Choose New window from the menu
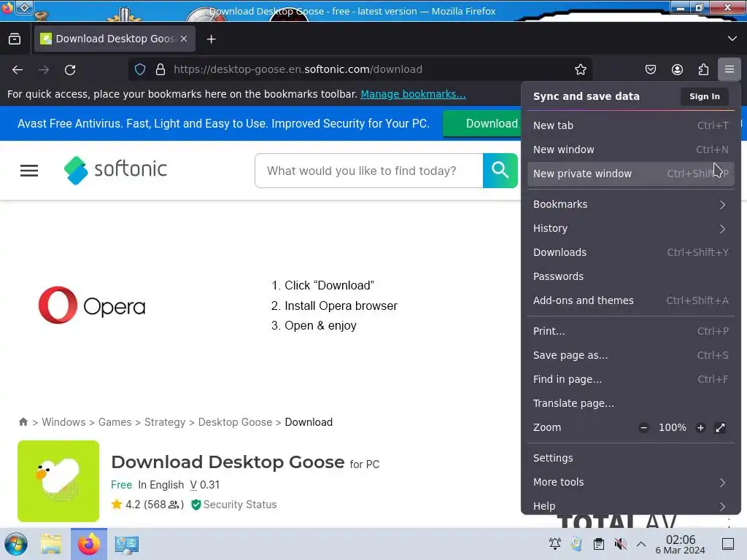This screenshot has height=560, width=747. [x=631, y=149]
